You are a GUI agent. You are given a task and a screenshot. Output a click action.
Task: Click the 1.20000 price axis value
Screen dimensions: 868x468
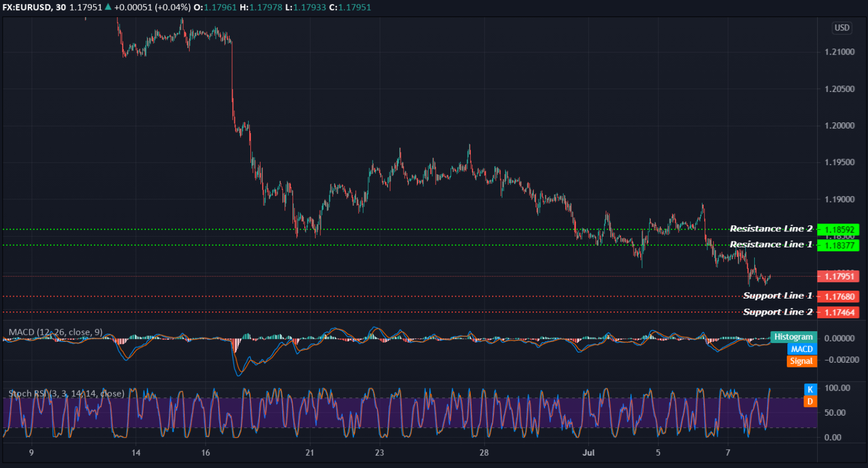[840, 126]
